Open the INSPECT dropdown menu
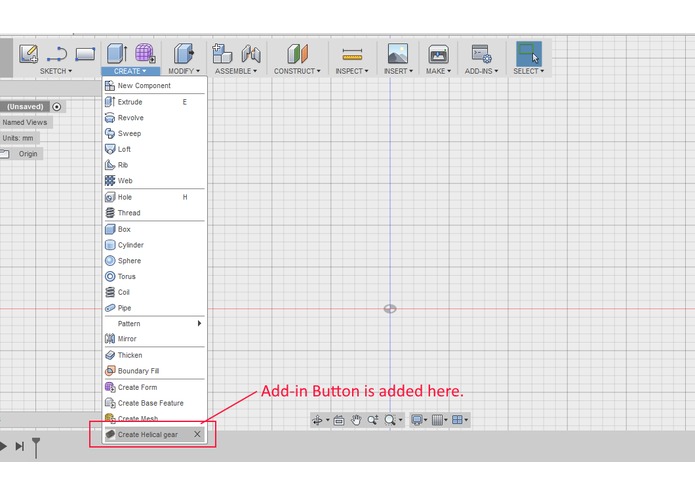Viewport: 695px width, 494px height. 352,71
